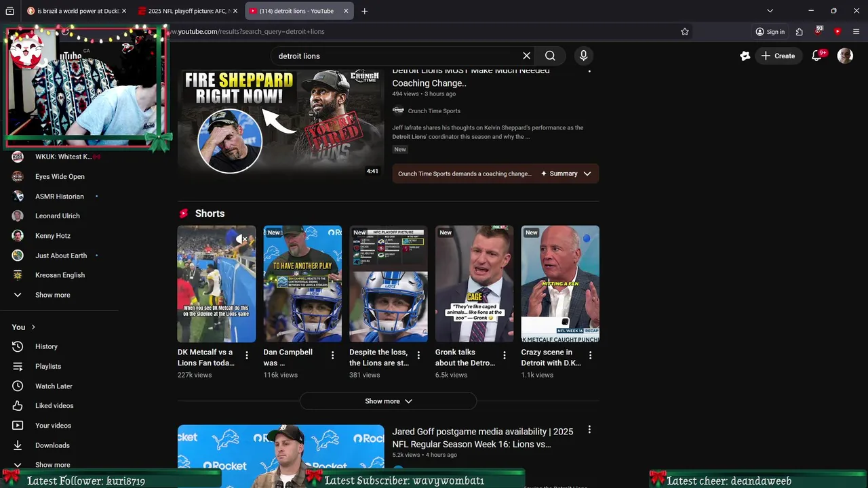
Task: Open the tab list dropdown arrow
Action: [770, 11]
